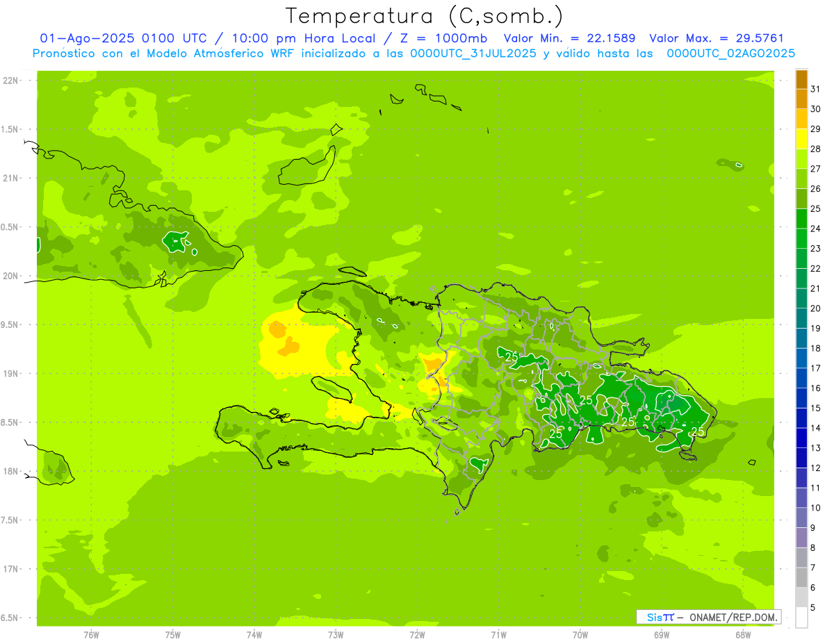This screenshot has height=644, width=834.
Task: Select the lime legend swatch between 27 and 28
Action: [801, 159]
